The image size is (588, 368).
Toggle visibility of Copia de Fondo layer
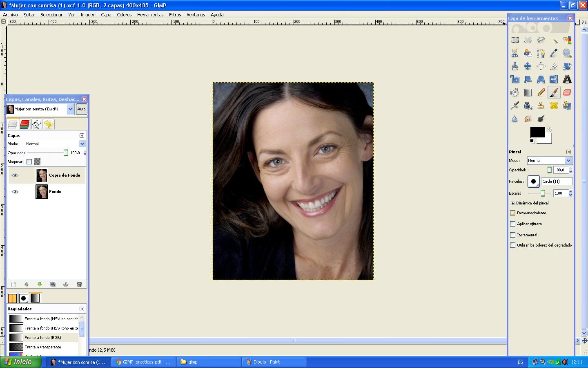click(x=15, y=175)
